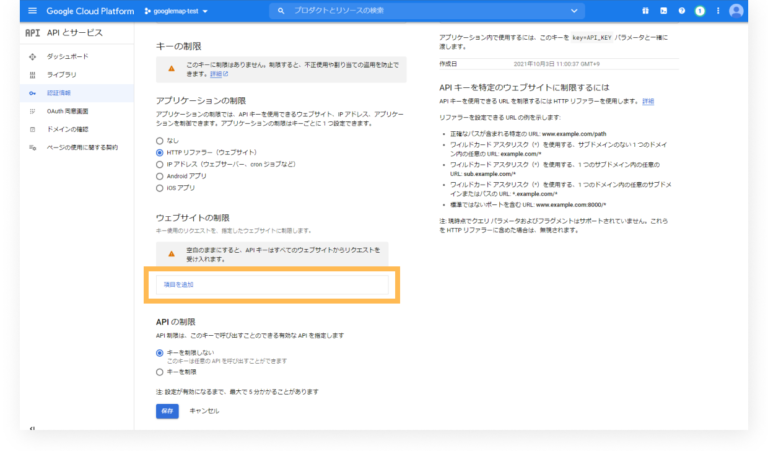This screenshot has height=451, width=768.
Task: Collapse the sidebar using bottom-left toggle
Action: (x=33, y=428)
